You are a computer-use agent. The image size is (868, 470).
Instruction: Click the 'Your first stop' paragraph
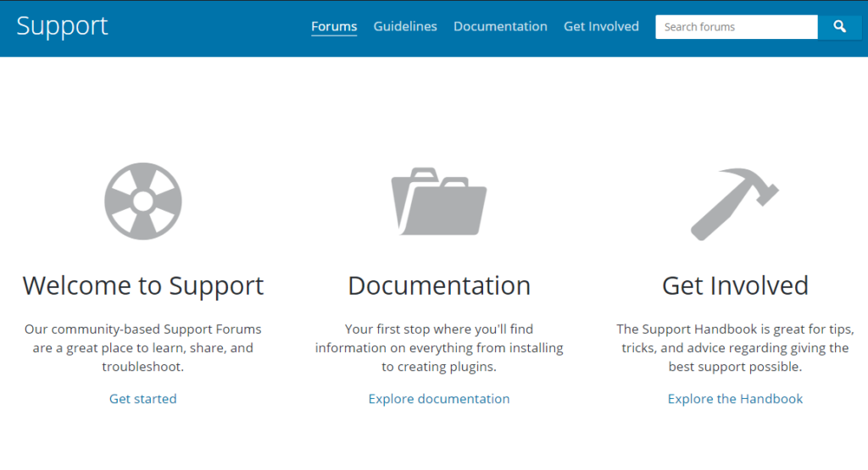click(439, 348)
